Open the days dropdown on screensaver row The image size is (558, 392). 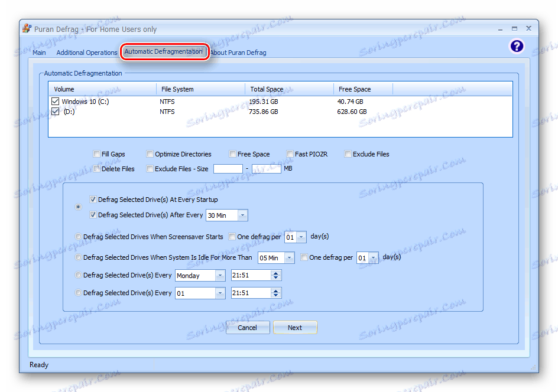click(x=301, y=237)
